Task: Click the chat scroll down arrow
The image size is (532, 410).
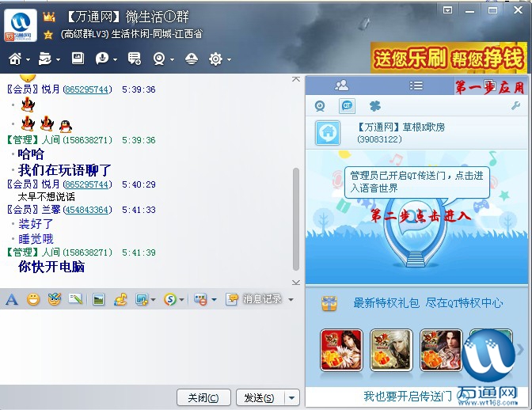Action: click(296, 283)
